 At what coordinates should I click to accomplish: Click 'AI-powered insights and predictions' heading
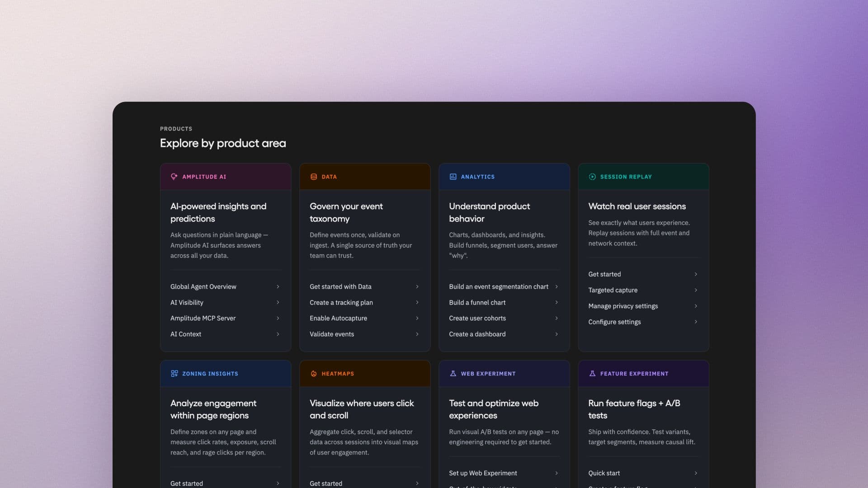pos(218,212)
